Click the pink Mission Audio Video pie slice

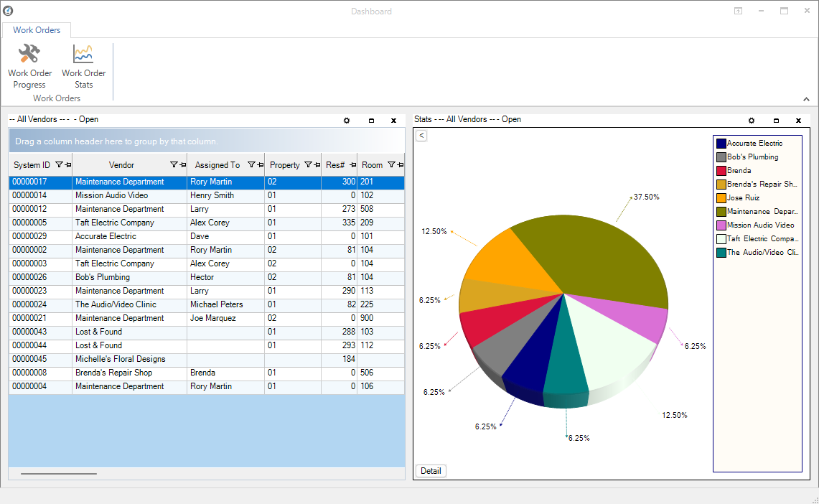632,316
